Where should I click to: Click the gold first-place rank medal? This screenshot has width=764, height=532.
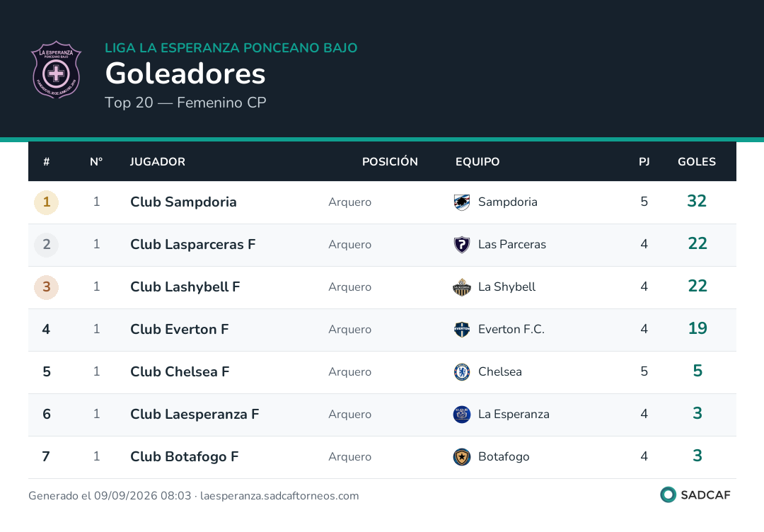46,202
